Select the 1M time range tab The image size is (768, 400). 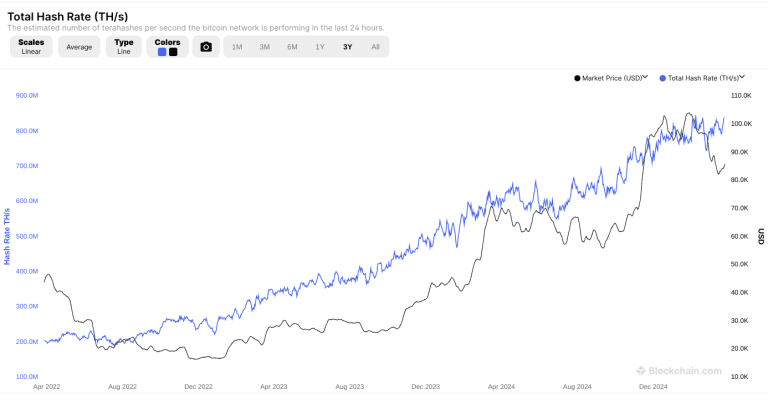pyautogui.click(x=237, y=47)
